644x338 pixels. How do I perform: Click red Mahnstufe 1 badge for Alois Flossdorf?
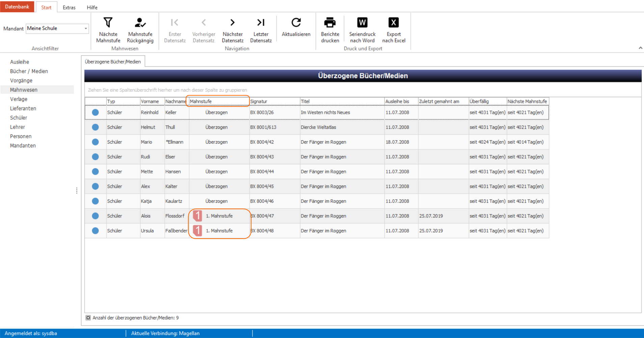click(197, 216)
